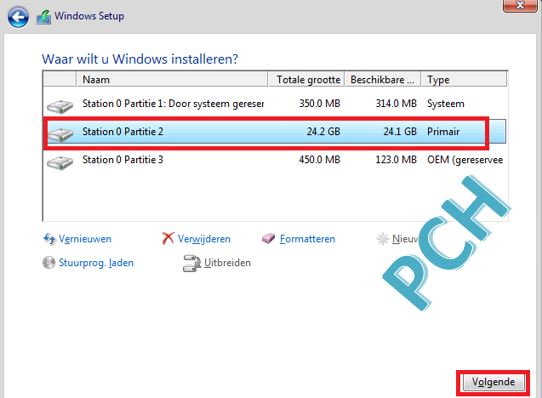Image resolution: width=542 pixels, height=398 pixels.
Task: Click the red X Verwijderen icon
Action: (x=168, y=238)
